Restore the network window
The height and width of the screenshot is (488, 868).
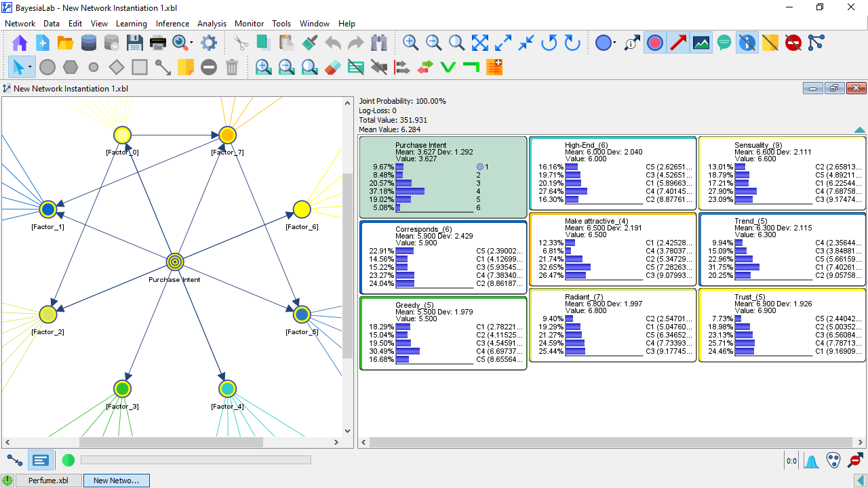click(834, 88)
